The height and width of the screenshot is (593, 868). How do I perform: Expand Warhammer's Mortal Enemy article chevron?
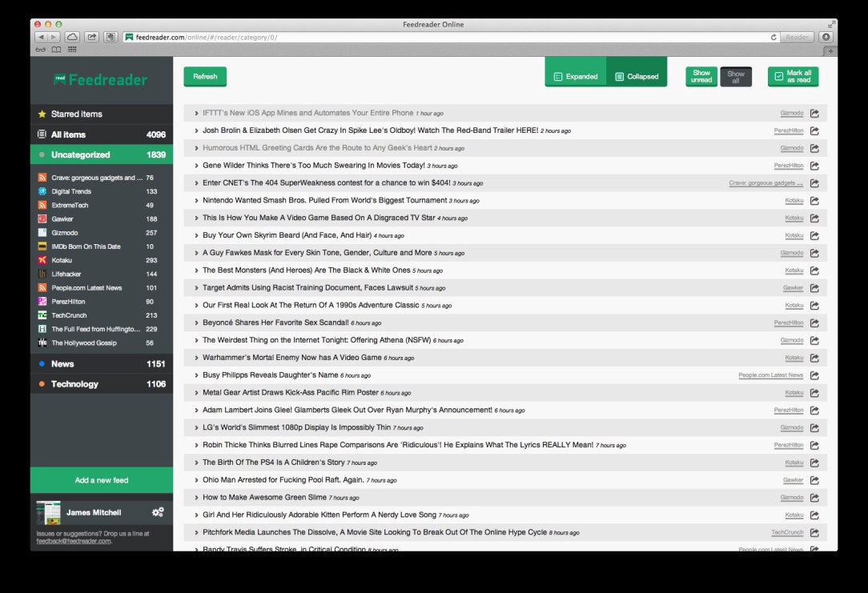coord(196,358)
